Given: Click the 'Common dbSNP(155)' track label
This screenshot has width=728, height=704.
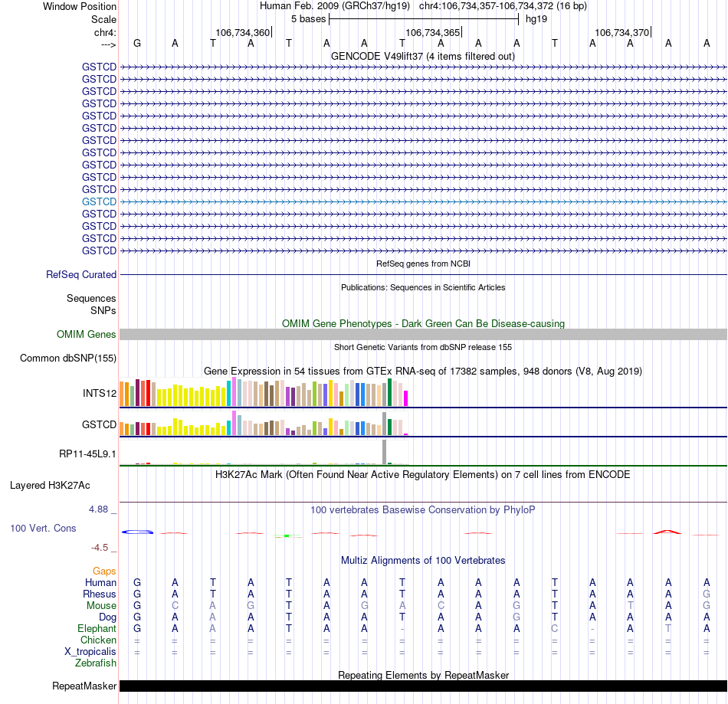Looking at the screenshot, I should pos(68,359).
